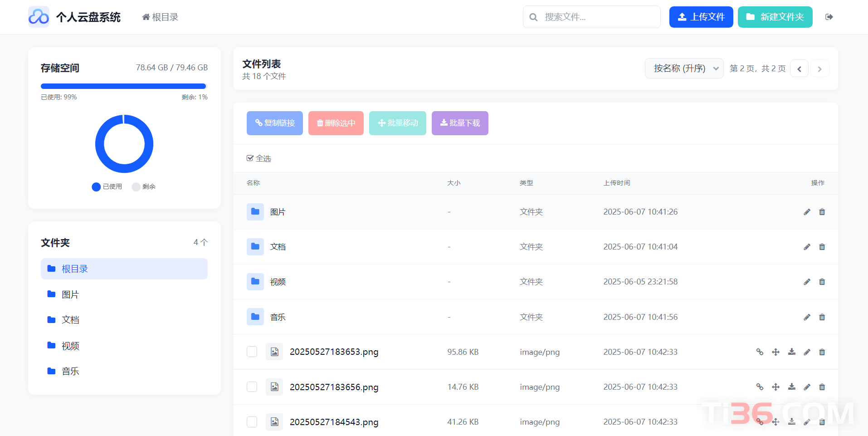Click the 批量下载 batch download button

(x=459, y=123)
